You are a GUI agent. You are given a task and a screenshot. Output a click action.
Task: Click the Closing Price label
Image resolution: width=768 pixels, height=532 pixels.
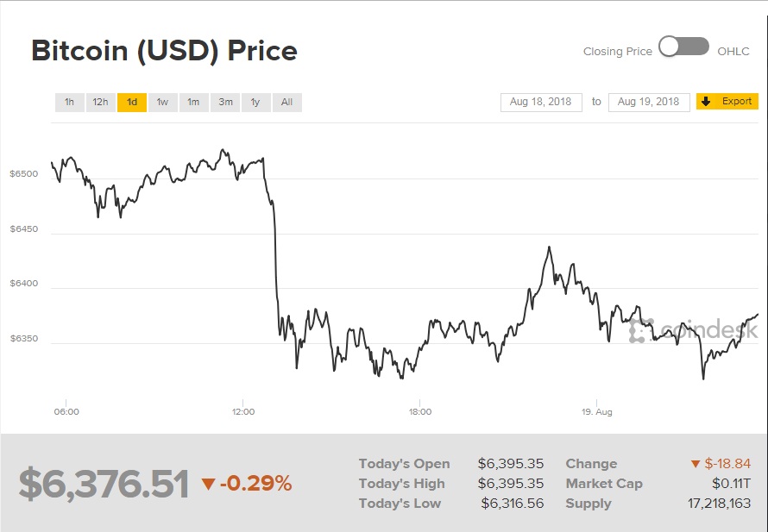[618, 52]
